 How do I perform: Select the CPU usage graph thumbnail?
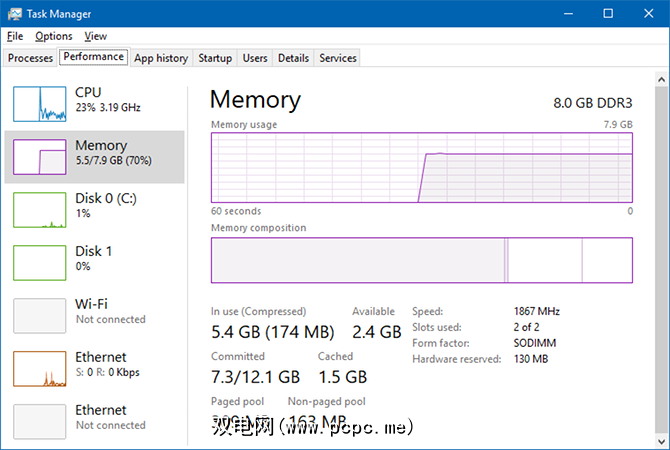pos(39,104)
